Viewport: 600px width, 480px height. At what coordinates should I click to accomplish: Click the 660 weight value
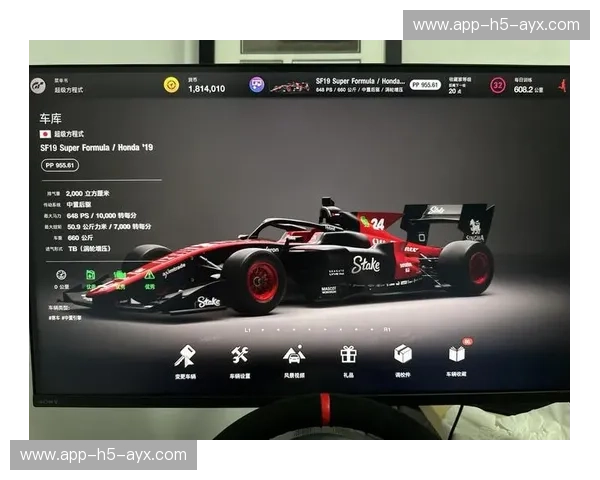[x=80, y=238]
